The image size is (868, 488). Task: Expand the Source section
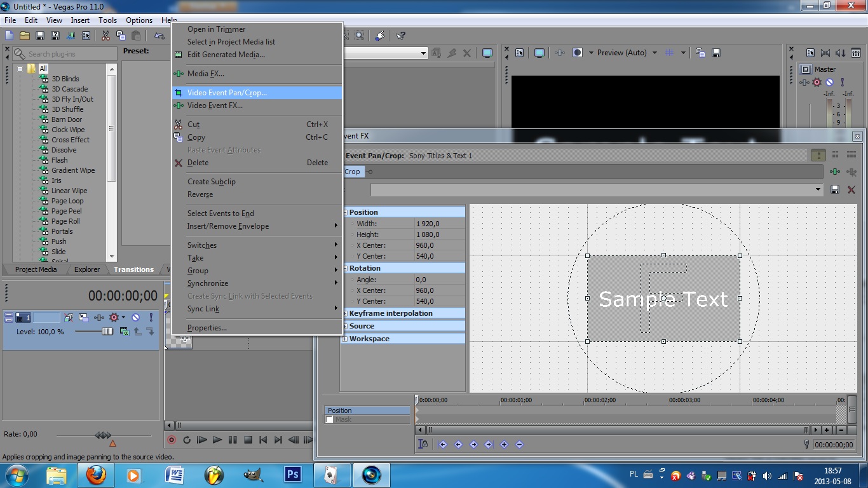pyautogui.click(x=345, y=326)
